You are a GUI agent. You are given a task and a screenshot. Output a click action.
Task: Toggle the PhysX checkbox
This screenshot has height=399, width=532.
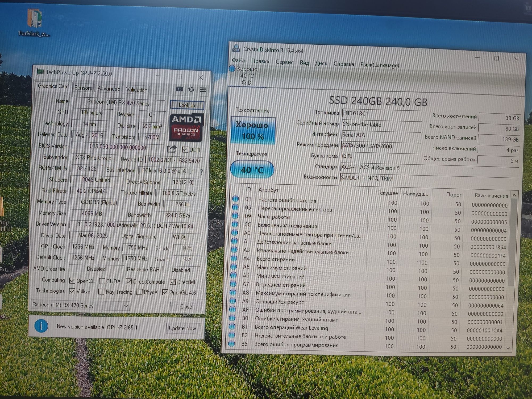pos(139,292)
